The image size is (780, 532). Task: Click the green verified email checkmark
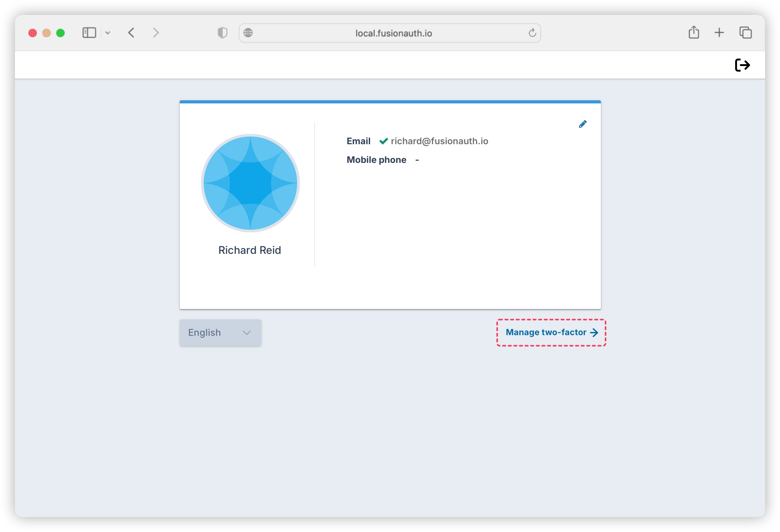pos(383,141)
